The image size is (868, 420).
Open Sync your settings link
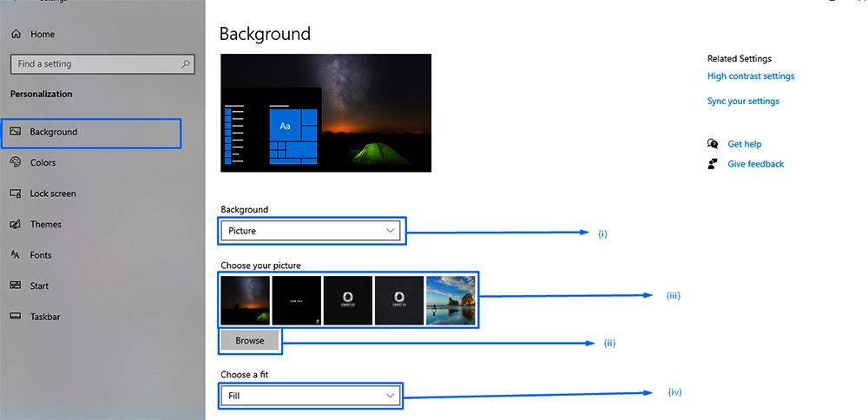(743, 102)
